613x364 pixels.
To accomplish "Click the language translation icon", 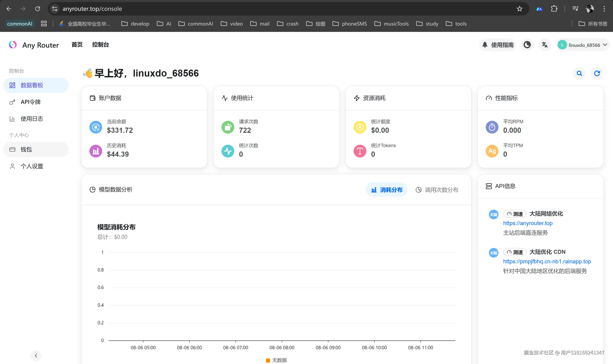I will (545, 45).
